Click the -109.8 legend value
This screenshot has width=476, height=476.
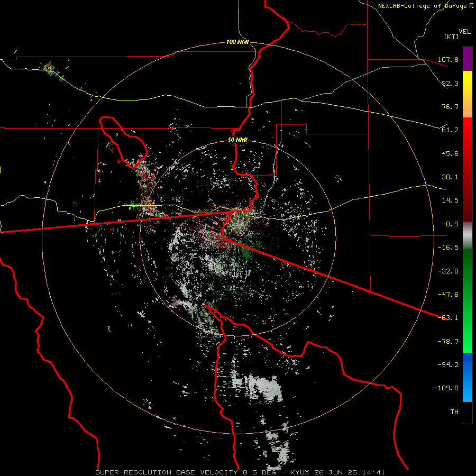click(446, 388)
